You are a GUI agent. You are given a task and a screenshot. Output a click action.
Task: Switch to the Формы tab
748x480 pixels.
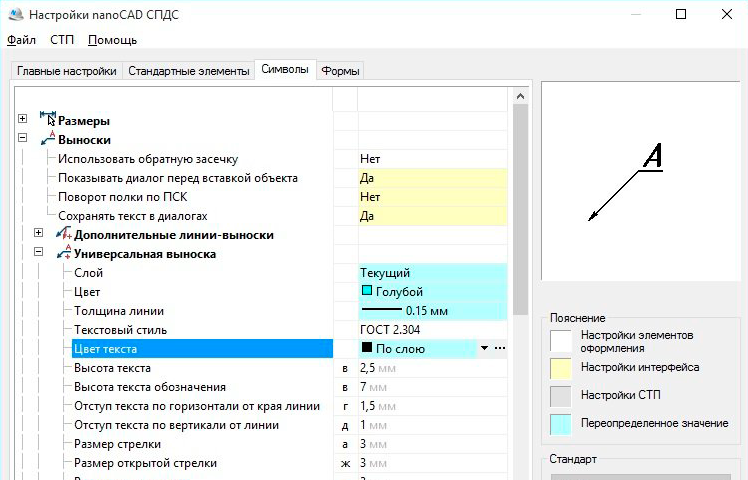click(340, 71)
